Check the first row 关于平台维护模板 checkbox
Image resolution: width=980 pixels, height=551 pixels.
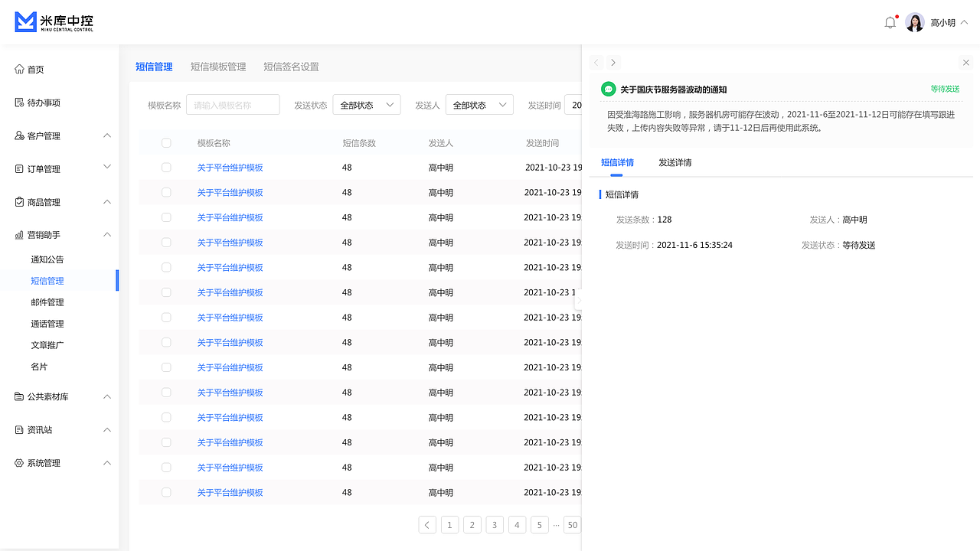click(x=166, y=168)
